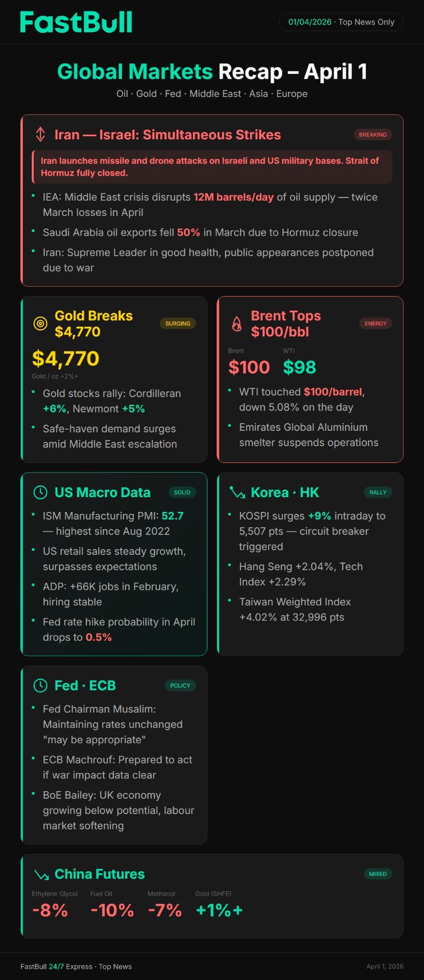424x980 pixels.
Task: Click the FastBull logo
Action: click(76, 22)
